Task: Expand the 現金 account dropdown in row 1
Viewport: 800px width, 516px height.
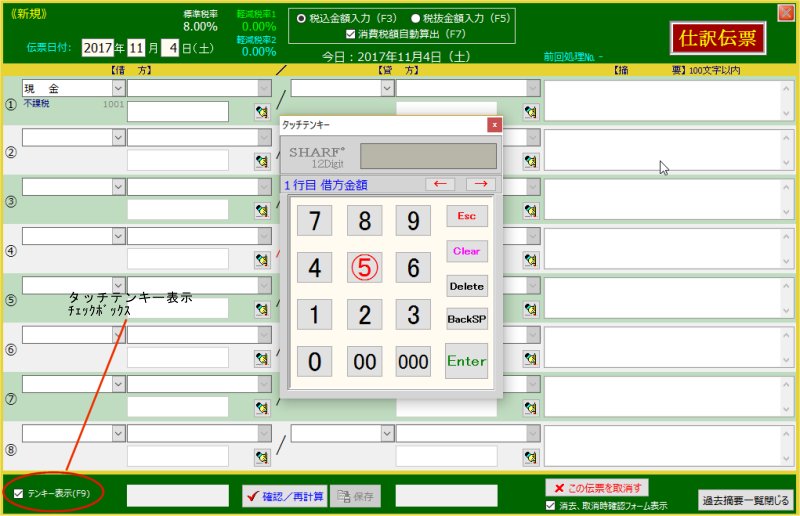Action: tap(118, 88)
